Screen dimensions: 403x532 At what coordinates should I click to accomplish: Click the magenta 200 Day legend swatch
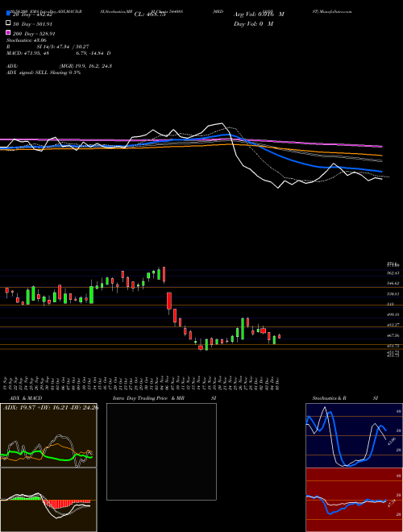pyautogui.click(x=8, y=32)
